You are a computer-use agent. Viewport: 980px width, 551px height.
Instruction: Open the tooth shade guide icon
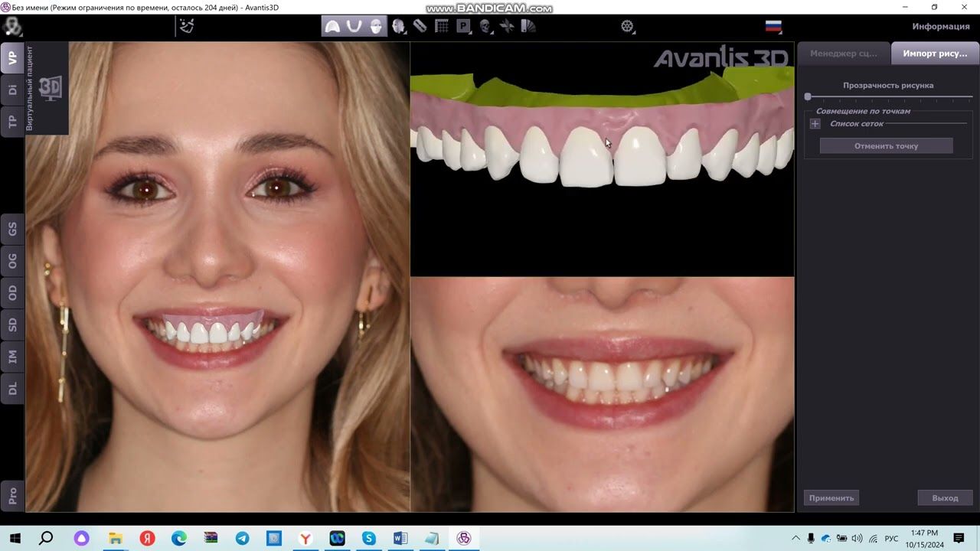[x=528, y=26]
